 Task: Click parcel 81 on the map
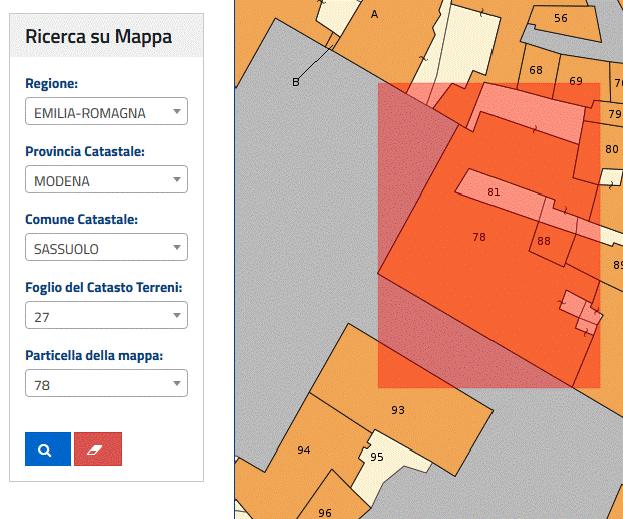[493, 191]
